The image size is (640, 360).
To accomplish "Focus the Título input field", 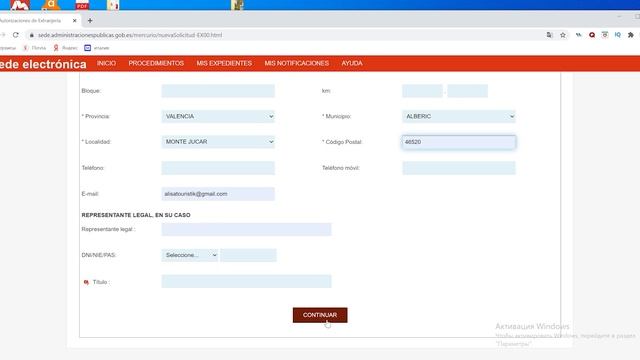I will point(247,281).
